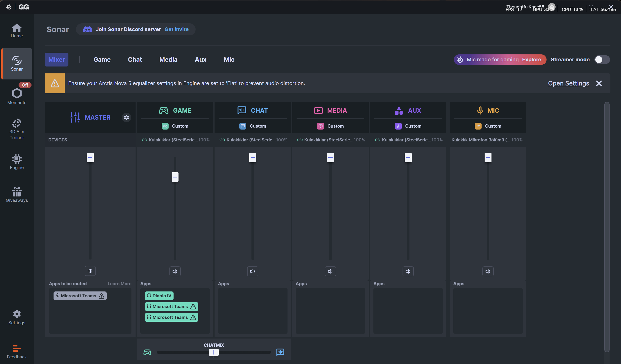Switch to the Media tab
The width and height of the screenshot is (621, 364).
(x=168, y=60)
